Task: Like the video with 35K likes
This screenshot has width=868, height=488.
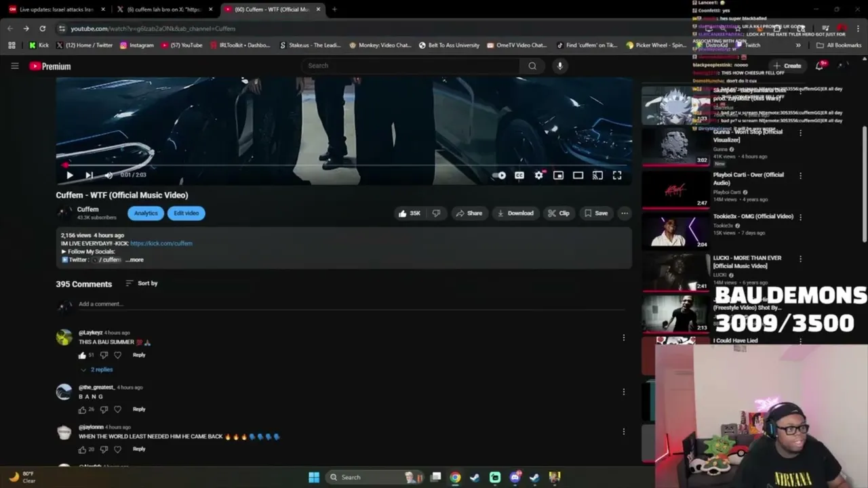Action: coord(410,213)
